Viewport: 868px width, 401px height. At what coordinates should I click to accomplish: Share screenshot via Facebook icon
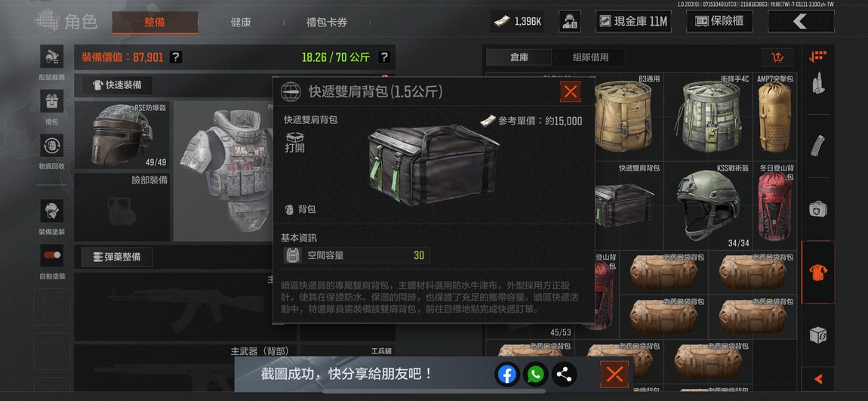pos(506,375)
